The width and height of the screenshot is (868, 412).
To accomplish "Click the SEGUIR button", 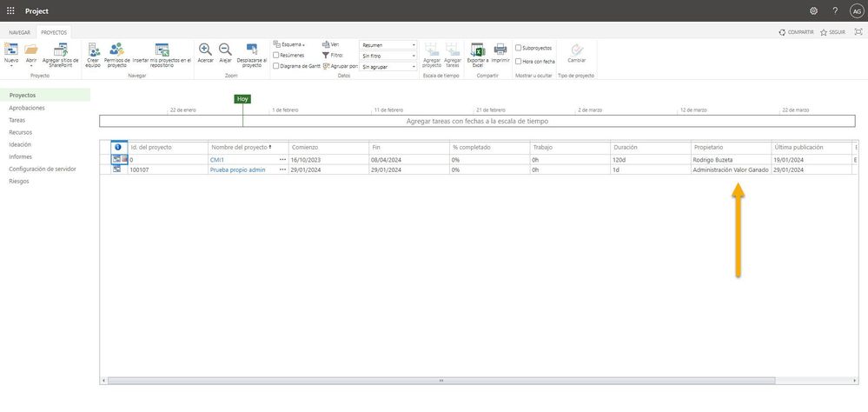I will [832, 32].
